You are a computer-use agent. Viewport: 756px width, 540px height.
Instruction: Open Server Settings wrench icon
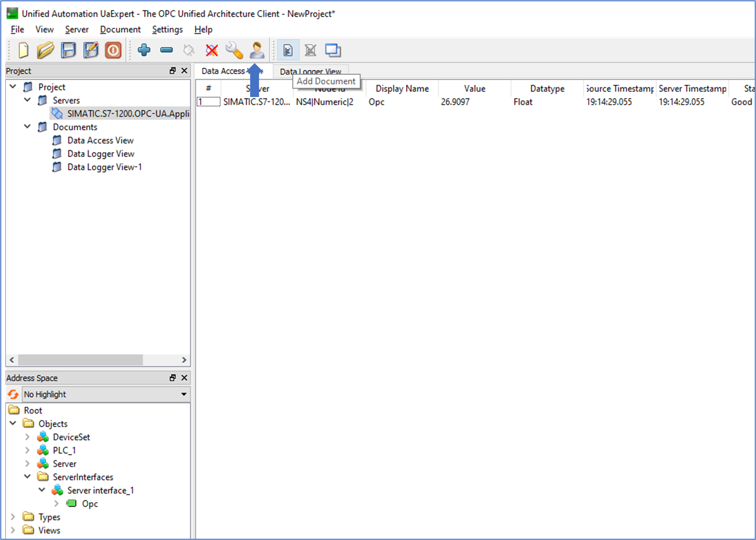click(234, 50)
